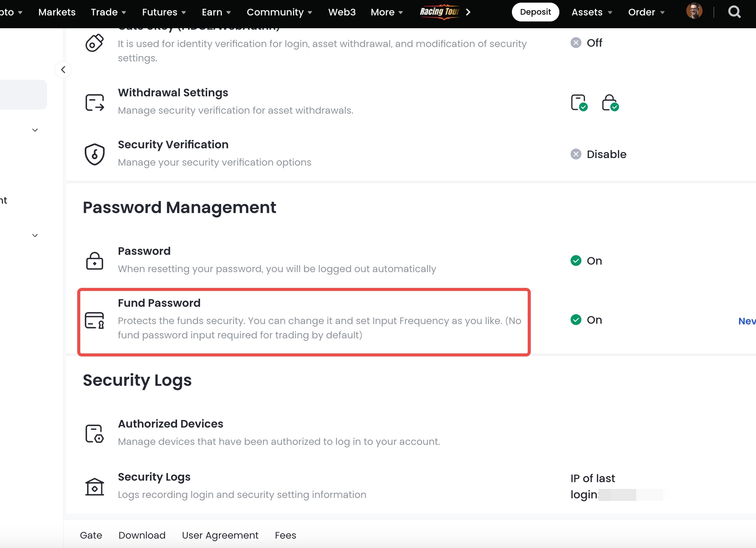Viewport: 756px width, 548px height.
Task: Open the Web3 menu item
Action: pyautogui.click(x=342, y=12)
